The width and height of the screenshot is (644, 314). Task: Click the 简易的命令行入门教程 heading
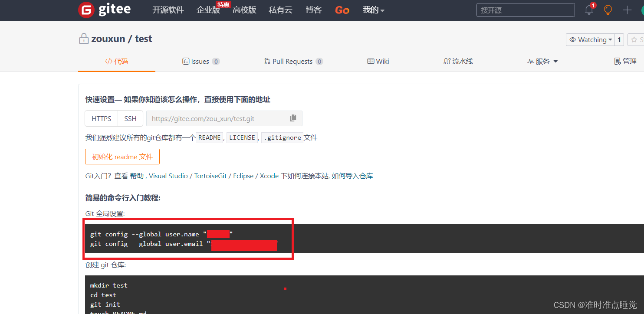pos(123,198)
